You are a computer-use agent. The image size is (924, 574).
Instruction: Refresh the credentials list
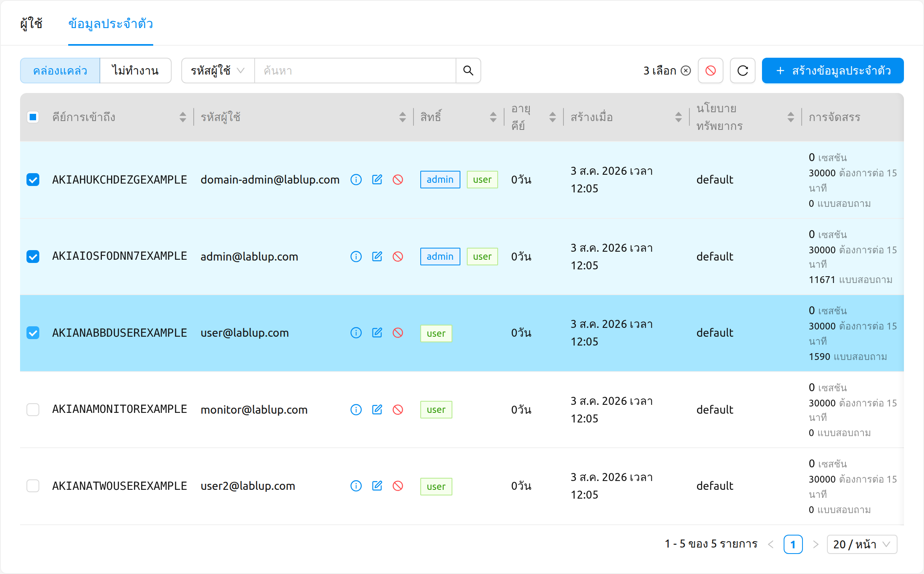pos(743,71)
